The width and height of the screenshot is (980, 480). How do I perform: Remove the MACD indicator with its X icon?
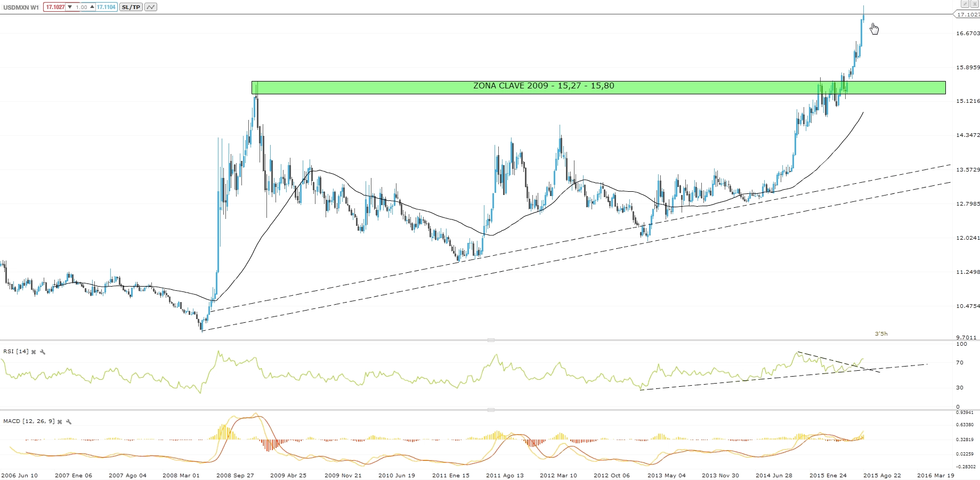(60, 422)
